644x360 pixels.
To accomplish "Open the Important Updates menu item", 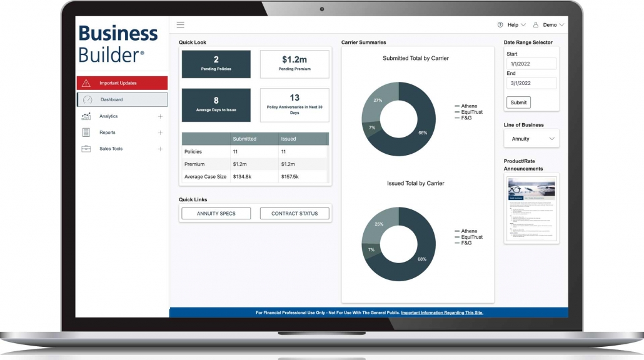I will click(122, 83).
